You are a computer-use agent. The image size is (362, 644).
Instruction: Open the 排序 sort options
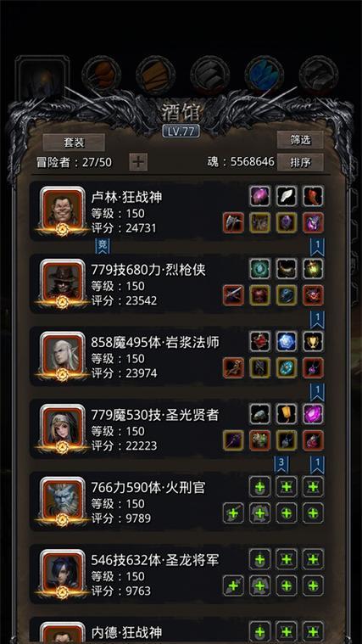(x=300, y=162)
